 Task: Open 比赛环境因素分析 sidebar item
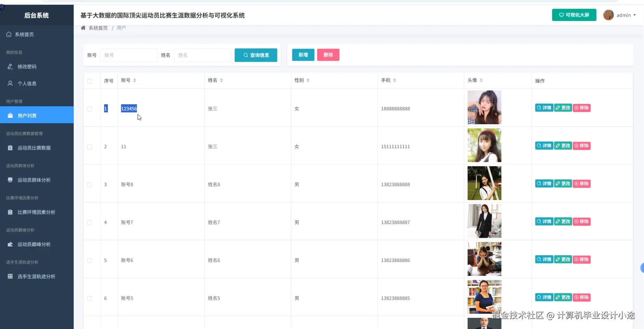point(37,212)
